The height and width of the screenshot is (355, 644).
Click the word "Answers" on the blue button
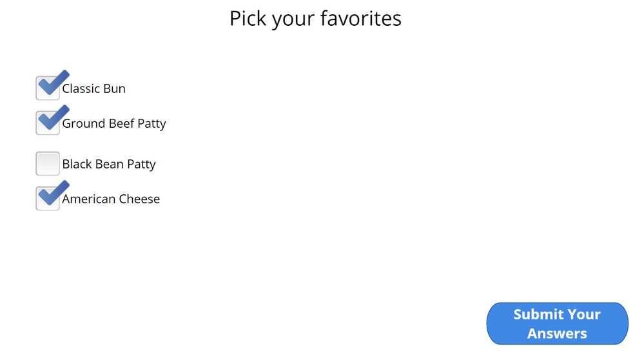click(557, 334)
